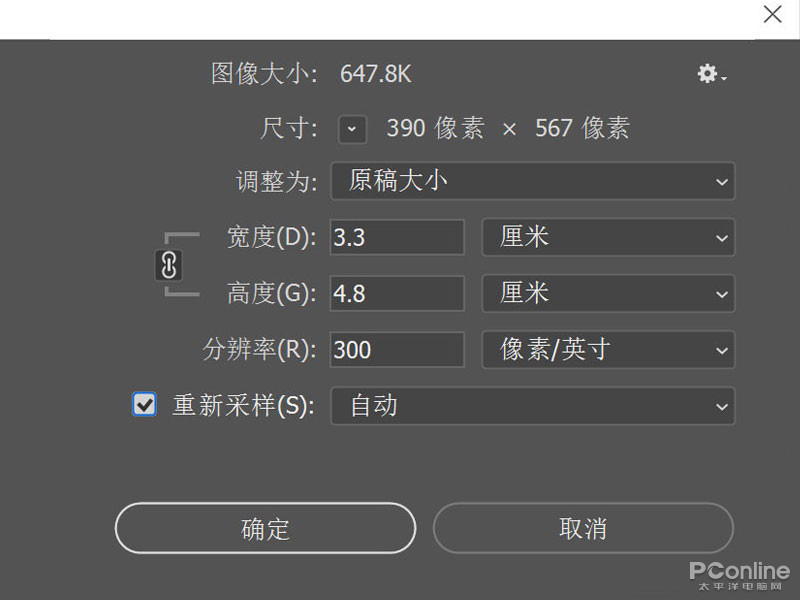Click into the 高度 input field with 4.8

(x=397, y=293)
